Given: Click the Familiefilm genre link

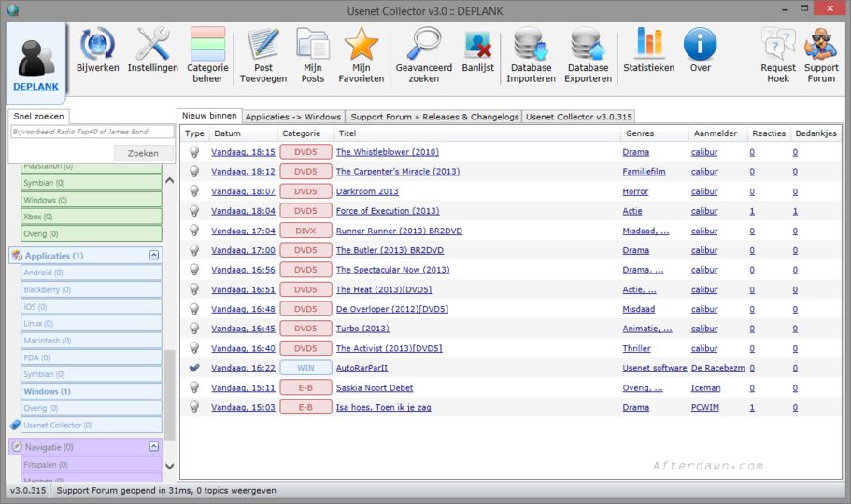Looking at the screenshot, I should tap(645, 172).
